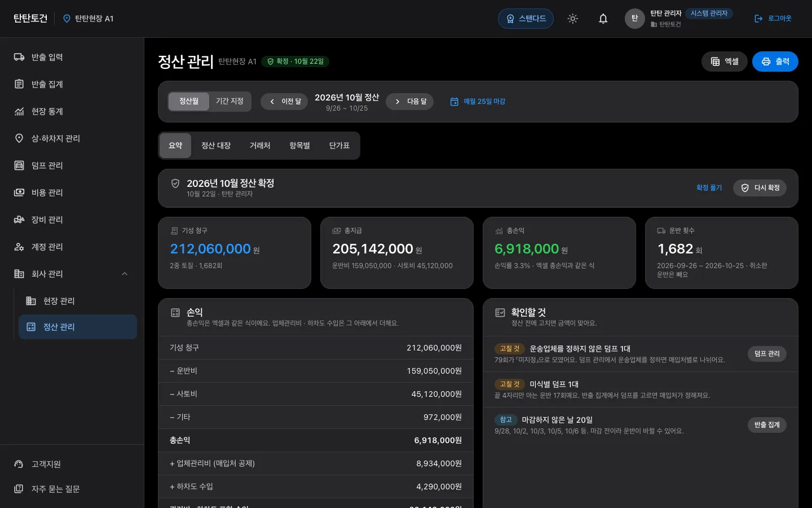The width and height of the screenshot is (812, 508).
Task: Click the 205,142,000 총지급 amount
Action: click(373, 249)
